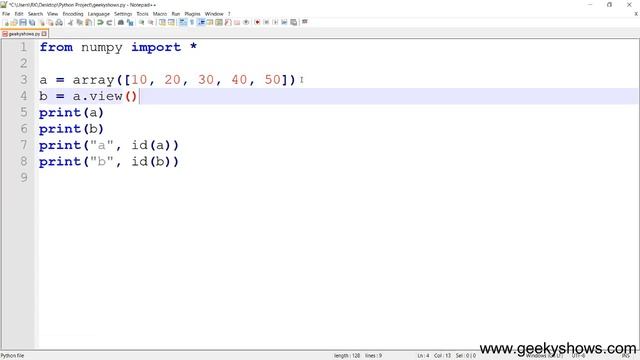Viewport: 640px width, 360px height.
Task: Toggle the Function List icon
Action: point(228,22)
